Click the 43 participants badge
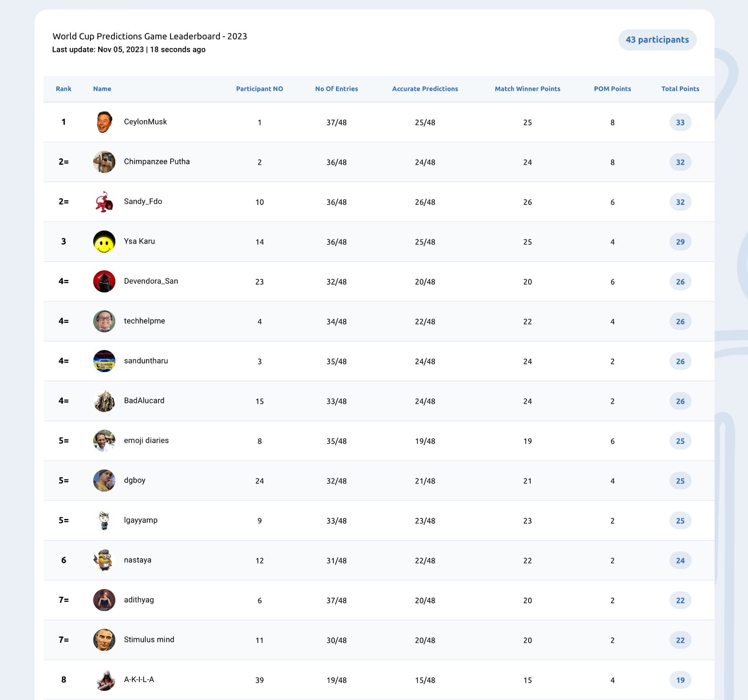This screenshot has height=700, width=748. (657, 40)
